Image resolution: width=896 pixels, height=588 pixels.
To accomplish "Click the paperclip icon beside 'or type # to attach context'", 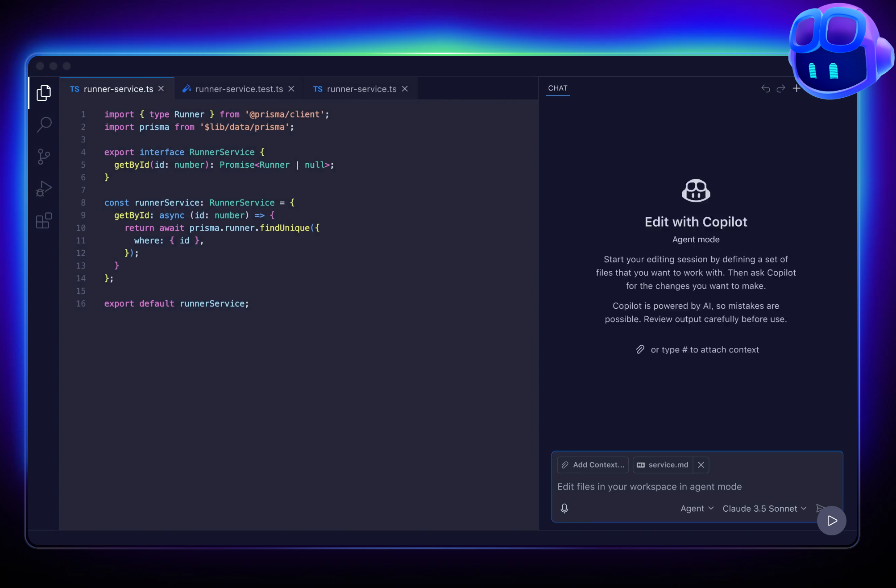I will click(640, 349).
